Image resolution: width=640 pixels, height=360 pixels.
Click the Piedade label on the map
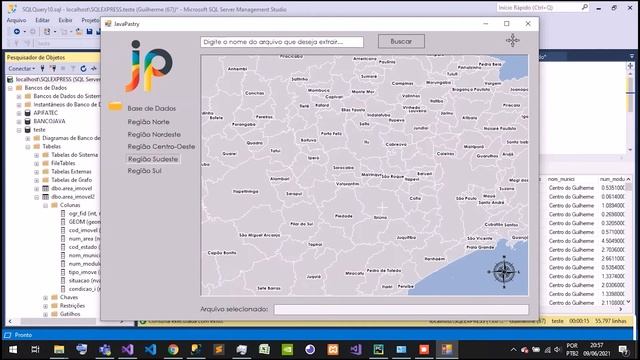click(x=343, y=216)
